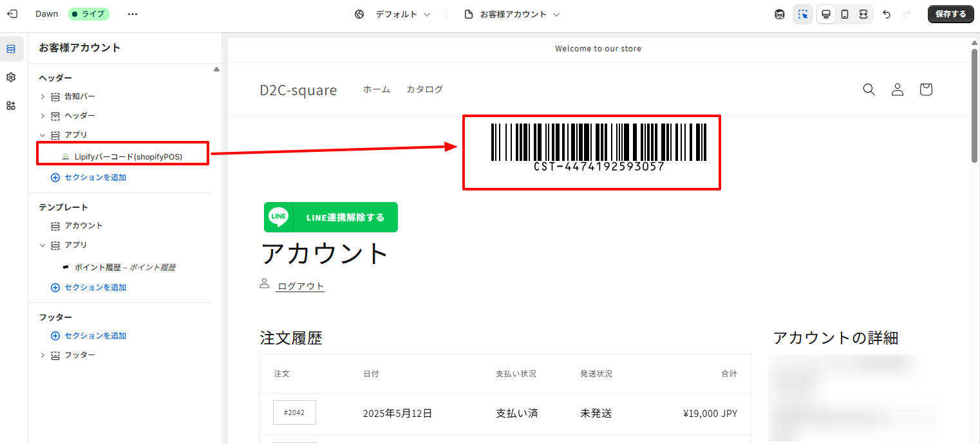980x444 pixels.
Task: Click the storefront account person icon
Action: tap(898, 89)
